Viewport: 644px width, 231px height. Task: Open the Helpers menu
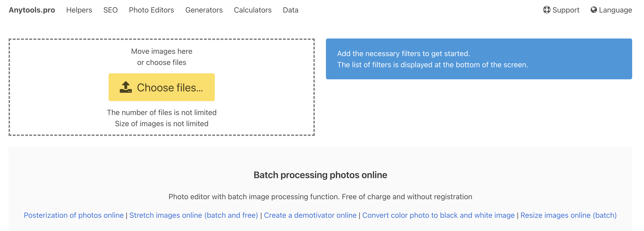tap(79, 10)
